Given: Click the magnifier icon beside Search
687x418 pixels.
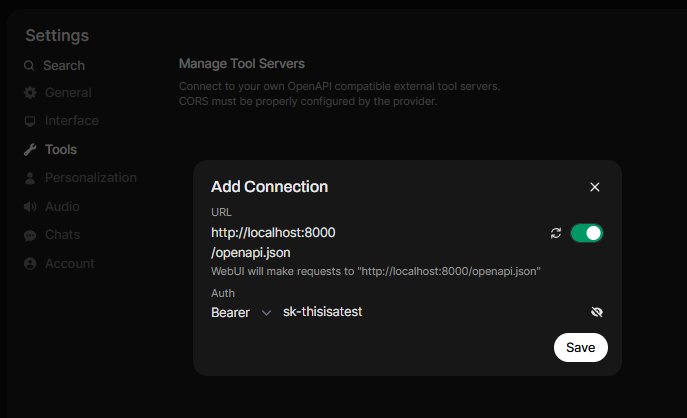Looking at the screenshot, I should point(29,66).
